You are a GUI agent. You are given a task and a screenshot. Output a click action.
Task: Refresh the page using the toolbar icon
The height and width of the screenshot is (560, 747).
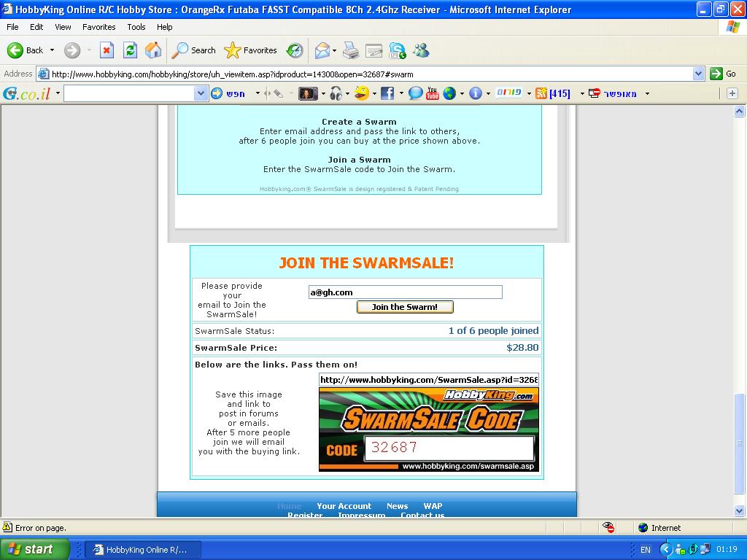pos(130,50)
